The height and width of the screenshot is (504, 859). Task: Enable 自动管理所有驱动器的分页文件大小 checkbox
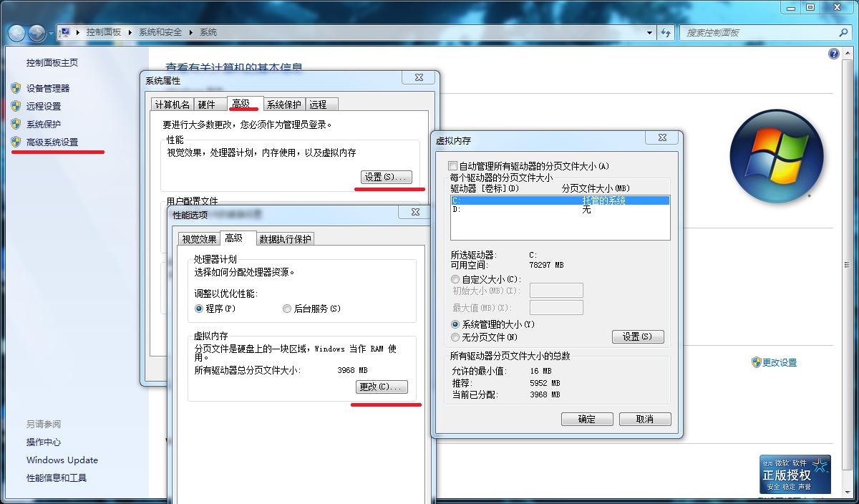(x=452, y=166)
